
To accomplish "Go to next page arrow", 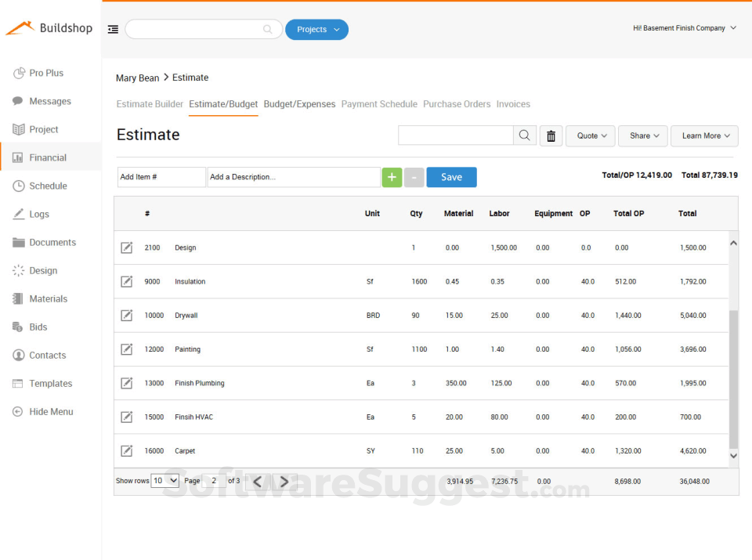I will click(x=284, y=482).
